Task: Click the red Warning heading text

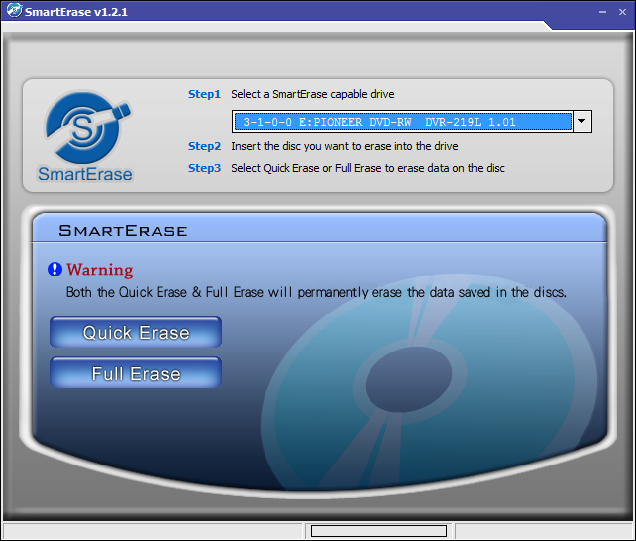Action: 100,270
